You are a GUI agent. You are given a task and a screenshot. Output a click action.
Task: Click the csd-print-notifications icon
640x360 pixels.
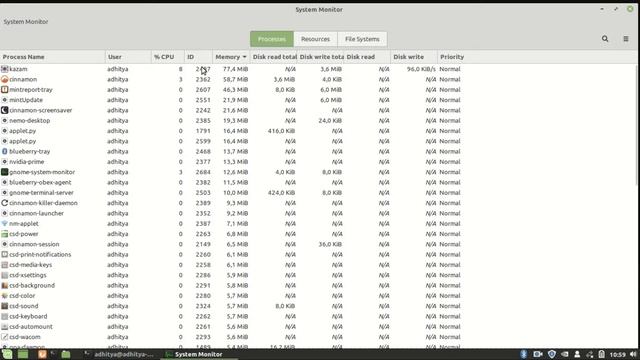(4, 254)
